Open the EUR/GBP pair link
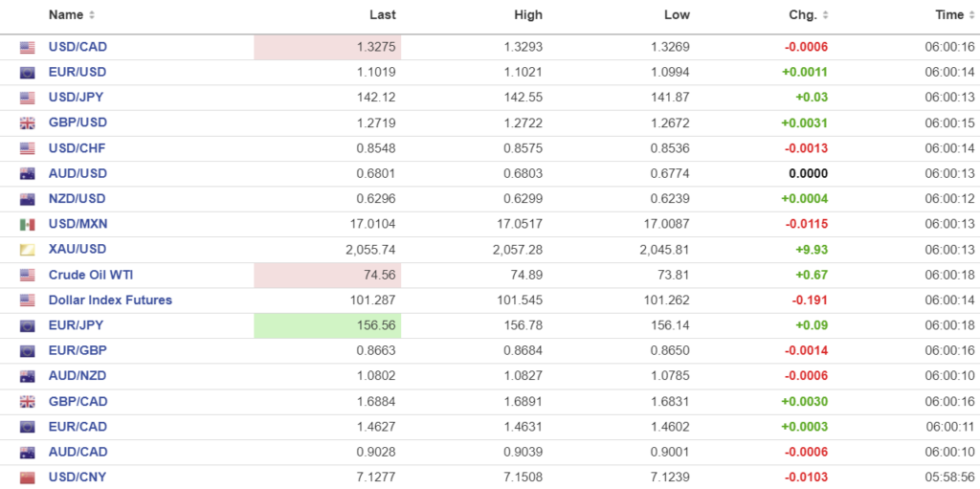This screenshot has width=980, height=489. [78, 350]
